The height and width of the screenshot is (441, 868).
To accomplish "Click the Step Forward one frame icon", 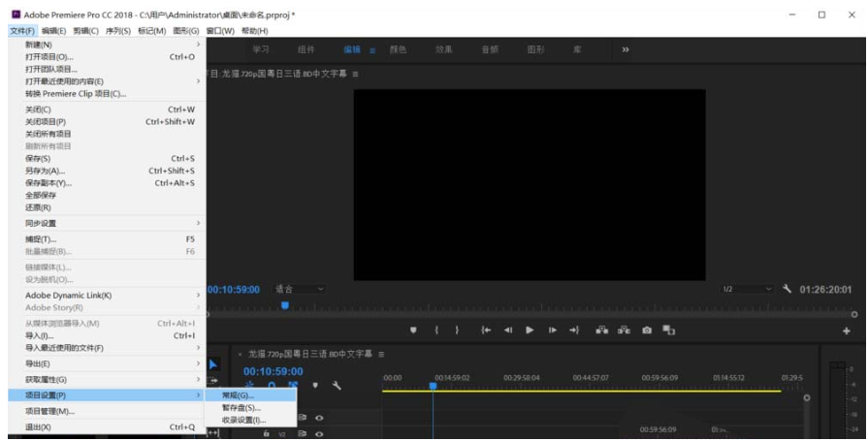I will pos(553,331).
